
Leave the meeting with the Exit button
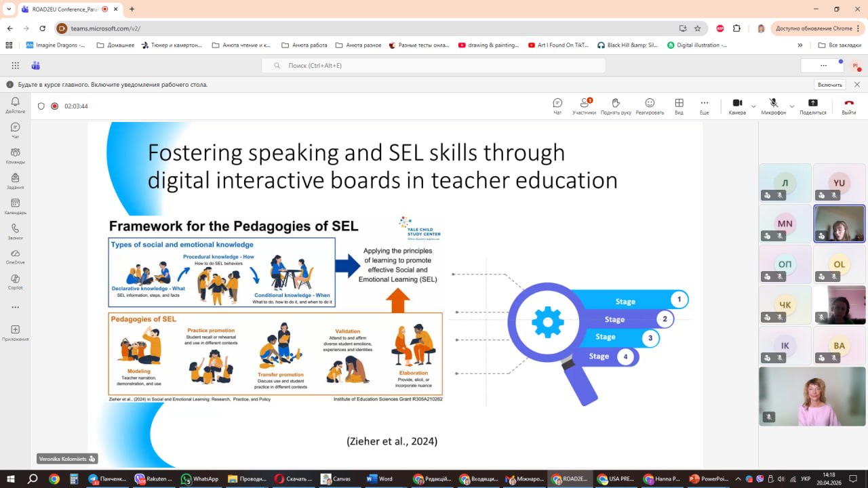click(x=848, y=106)
